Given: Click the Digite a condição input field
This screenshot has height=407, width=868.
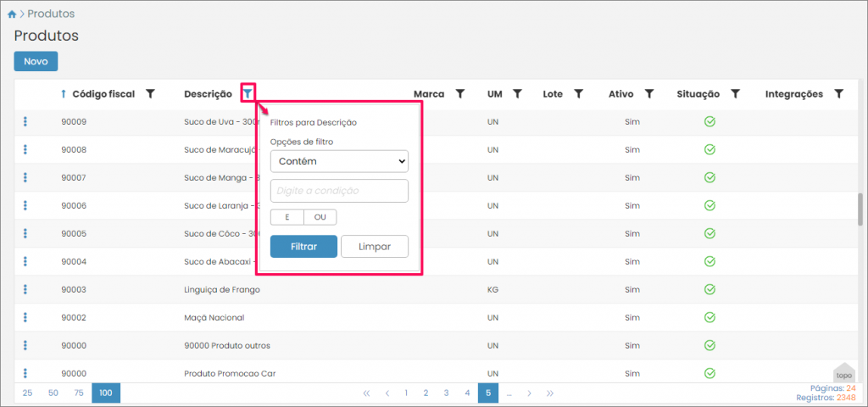Looking at the screenshot, I should 339,191.
